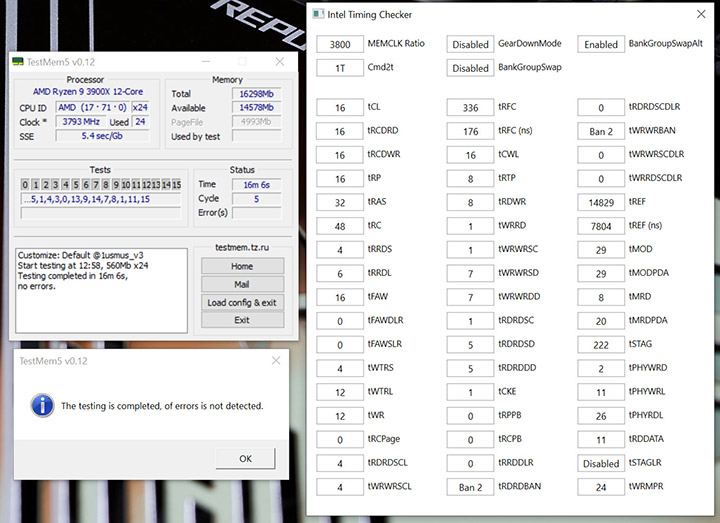This screenshot has width=720, height=523.
Task: Click the tMRDPDA value 20
Action: coord(601,321)
